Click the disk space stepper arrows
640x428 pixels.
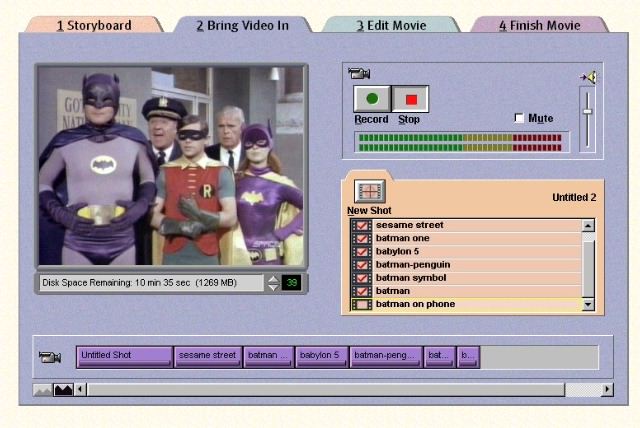(x=272, y=283)
